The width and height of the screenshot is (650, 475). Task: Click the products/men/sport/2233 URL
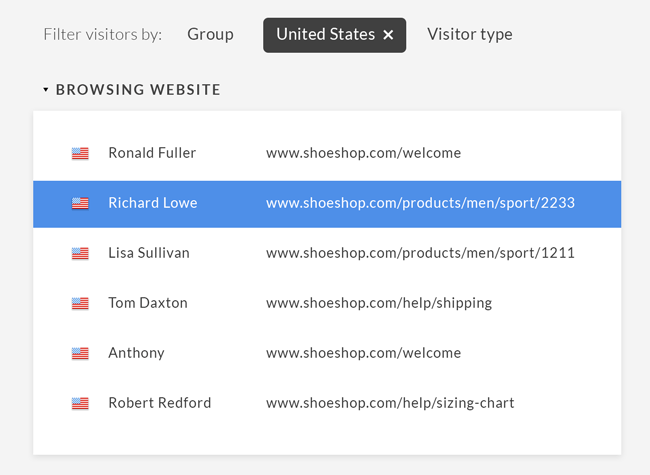point(420,203)
